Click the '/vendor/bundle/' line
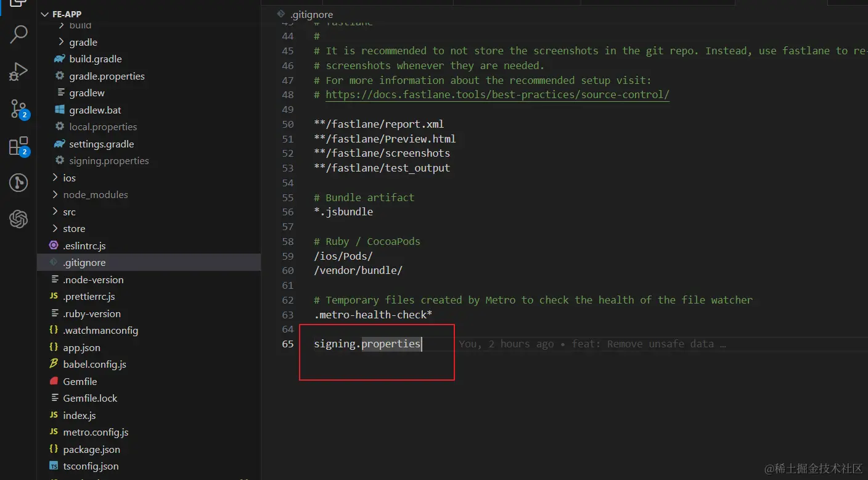 click(358, 270)
